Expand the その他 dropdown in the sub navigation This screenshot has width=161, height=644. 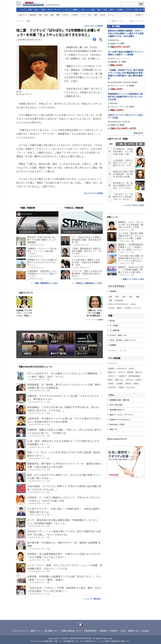tap(139, 15)
